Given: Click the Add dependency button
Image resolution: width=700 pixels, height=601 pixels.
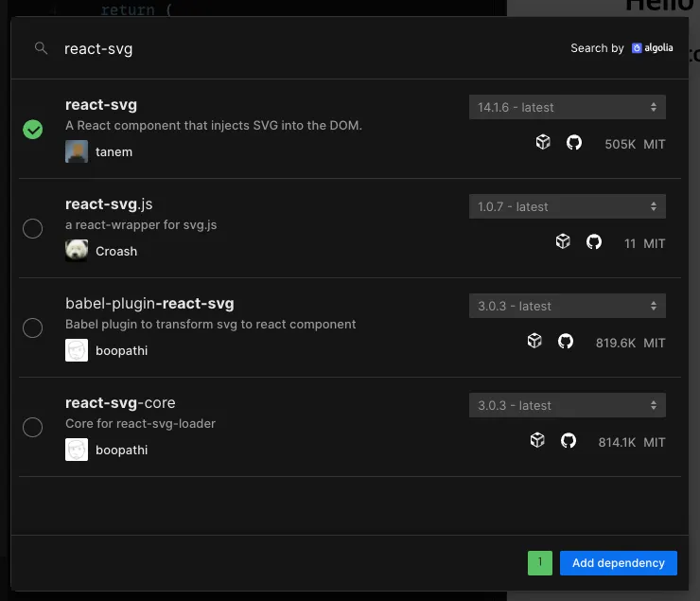Looking at the screenshot, I should (619, 562).
